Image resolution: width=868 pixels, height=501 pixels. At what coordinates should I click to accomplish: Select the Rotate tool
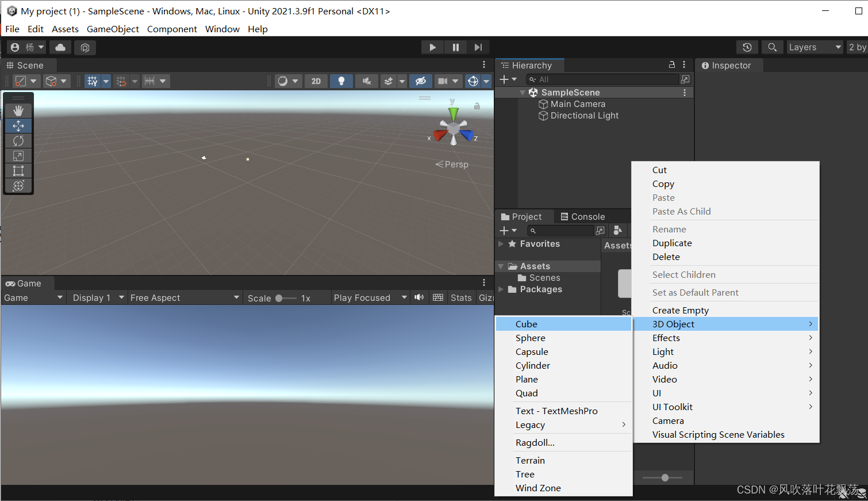18,140
